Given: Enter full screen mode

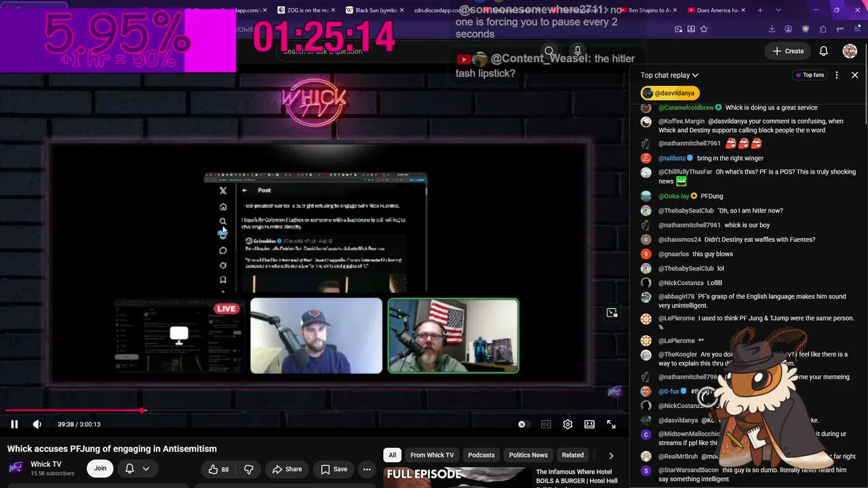Looking at the screenshot, I should coord(611,424).
